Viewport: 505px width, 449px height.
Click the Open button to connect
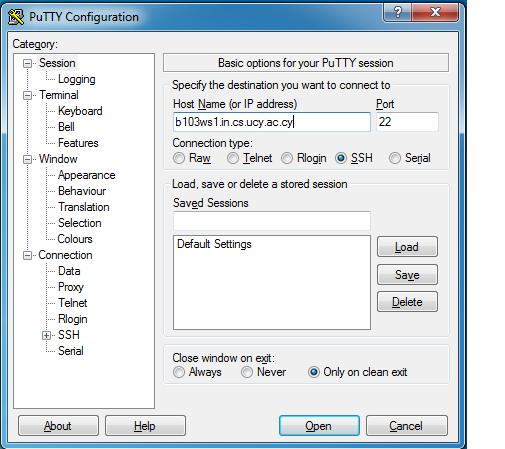pos(319,426)
